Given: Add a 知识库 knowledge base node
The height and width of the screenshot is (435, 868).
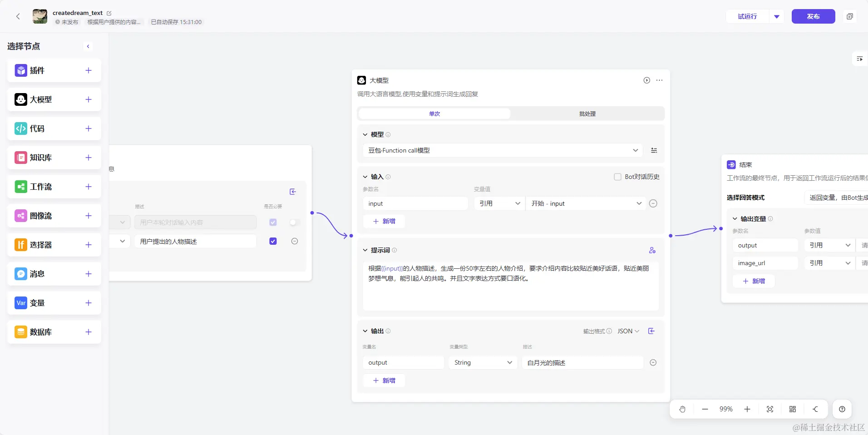Looking at the screenshot, I should coord(89,158).
